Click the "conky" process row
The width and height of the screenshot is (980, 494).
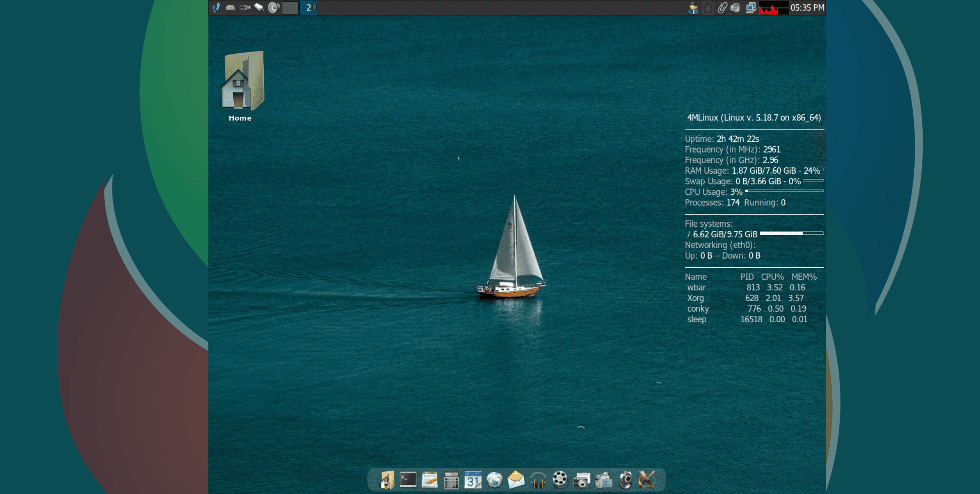[747, 309]
